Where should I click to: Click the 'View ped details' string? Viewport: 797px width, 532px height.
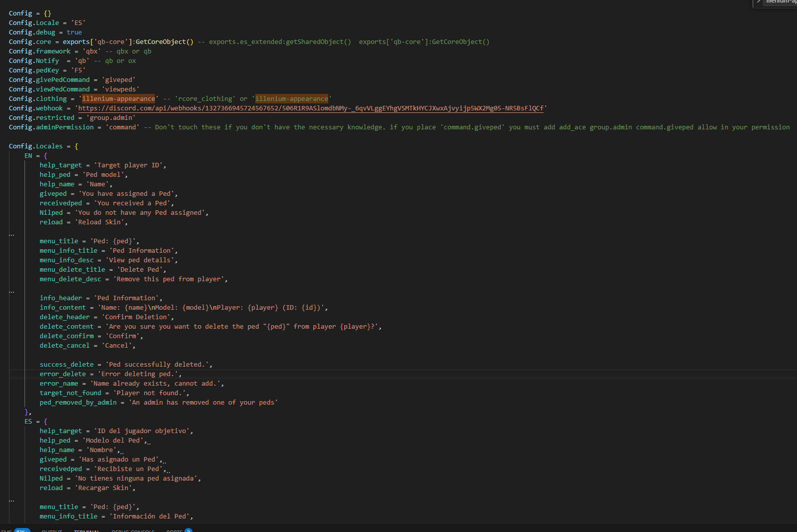pos(139,260)
